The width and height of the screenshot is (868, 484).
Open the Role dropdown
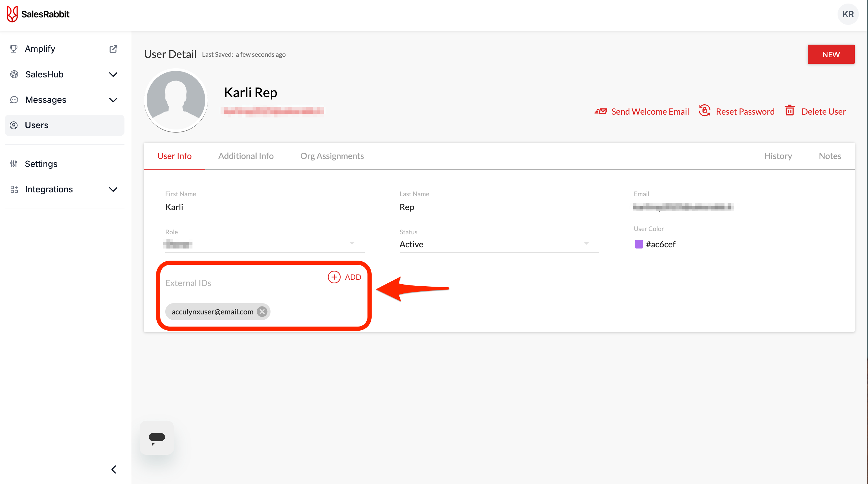[352, 243]
